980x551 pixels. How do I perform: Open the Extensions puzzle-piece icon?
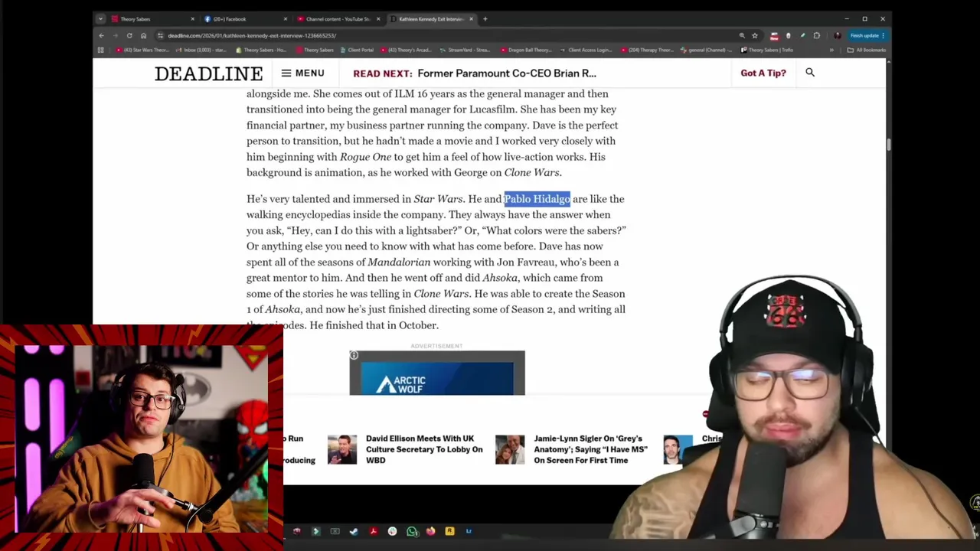click(x=816, y=35)
